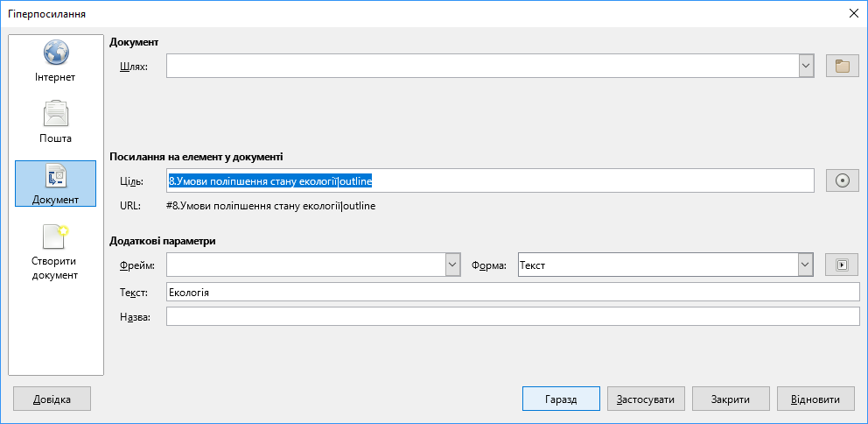This screenshot has width=868, height=424.
Task: Open Довідка help
Action: [x=52, y=399]
